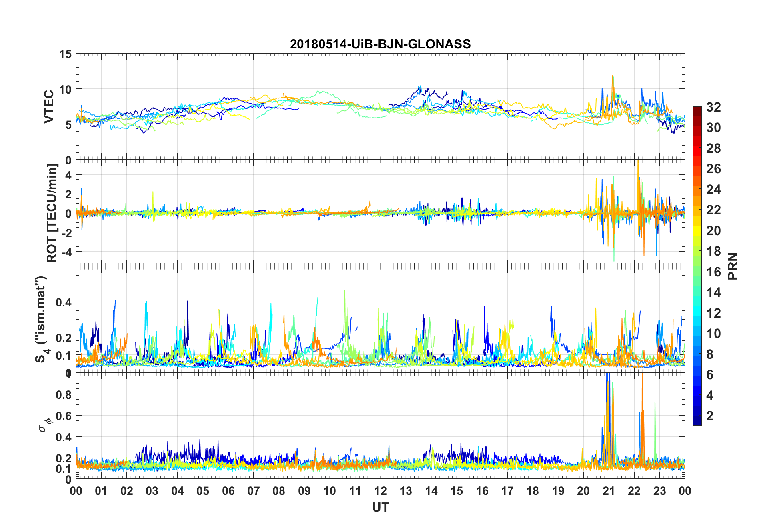761x532 pixels.
Task: Click colorbar tick label 2
Action: click(x=710, y=416)
